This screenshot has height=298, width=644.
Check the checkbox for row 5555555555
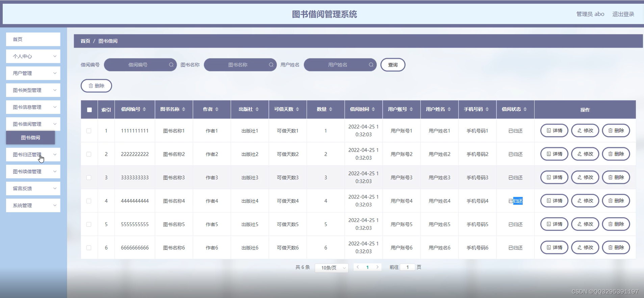pos(89,224)
